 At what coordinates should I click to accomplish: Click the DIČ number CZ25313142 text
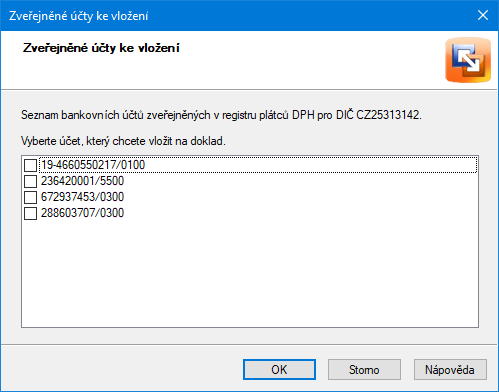point(388,115)
